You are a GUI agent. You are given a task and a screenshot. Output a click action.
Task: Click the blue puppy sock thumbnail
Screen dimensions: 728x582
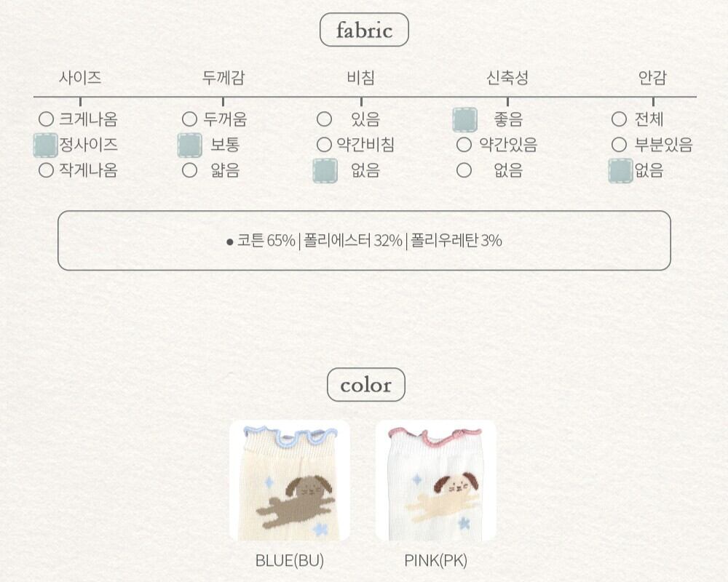(290, 481)
